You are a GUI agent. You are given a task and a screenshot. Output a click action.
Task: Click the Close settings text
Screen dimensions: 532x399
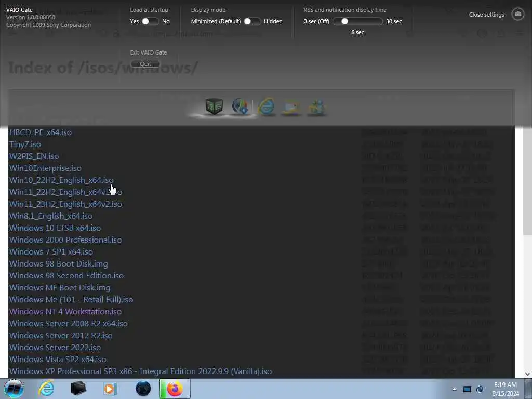tap(486, 15)
